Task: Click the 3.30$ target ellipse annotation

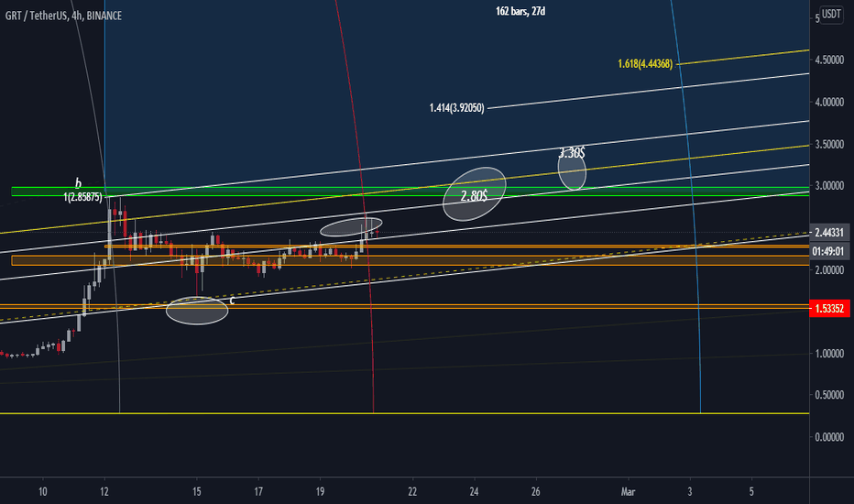Action: (x=572, y=170)
